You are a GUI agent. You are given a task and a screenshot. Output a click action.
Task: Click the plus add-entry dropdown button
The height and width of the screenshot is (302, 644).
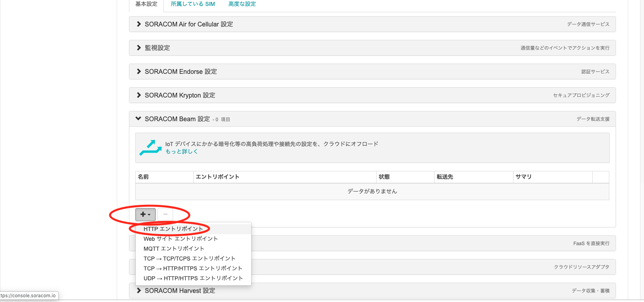point(146,214)
